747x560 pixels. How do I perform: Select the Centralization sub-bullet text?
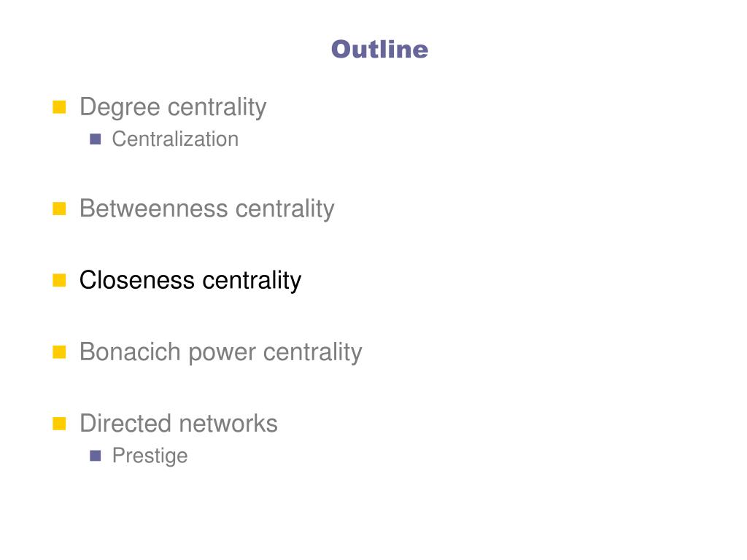coord(175,139)
